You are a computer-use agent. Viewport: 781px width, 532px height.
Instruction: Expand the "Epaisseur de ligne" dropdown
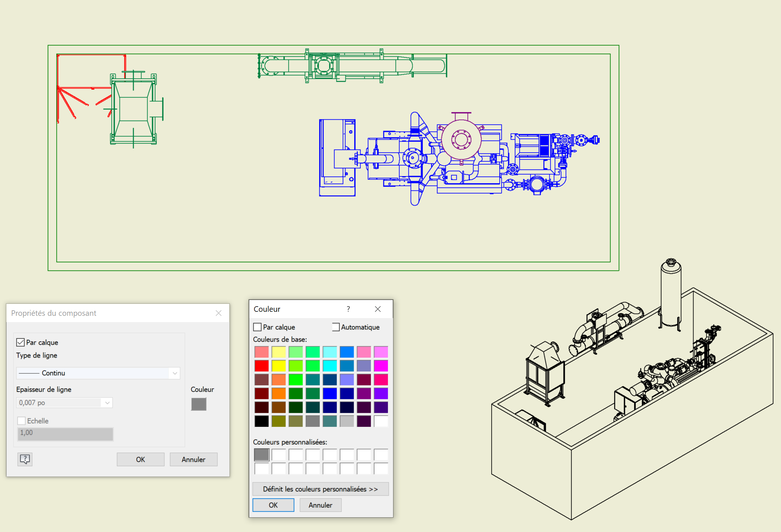click(x=107, y=403)
